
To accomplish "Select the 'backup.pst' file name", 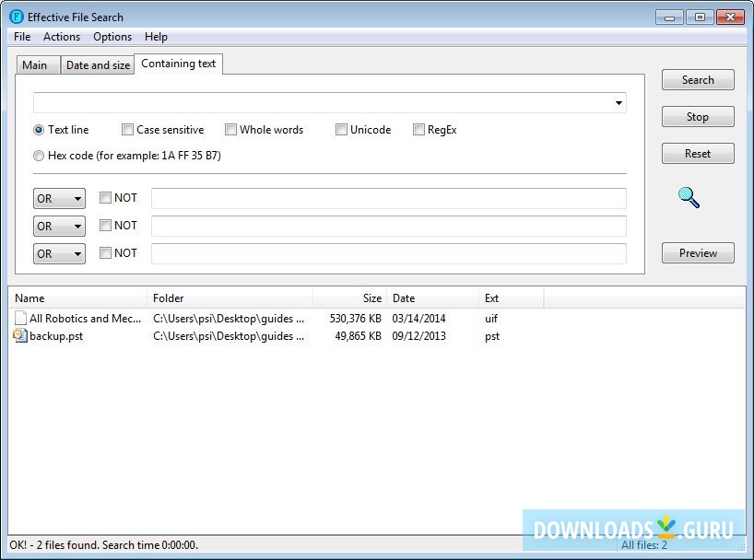I will (56, 336).
